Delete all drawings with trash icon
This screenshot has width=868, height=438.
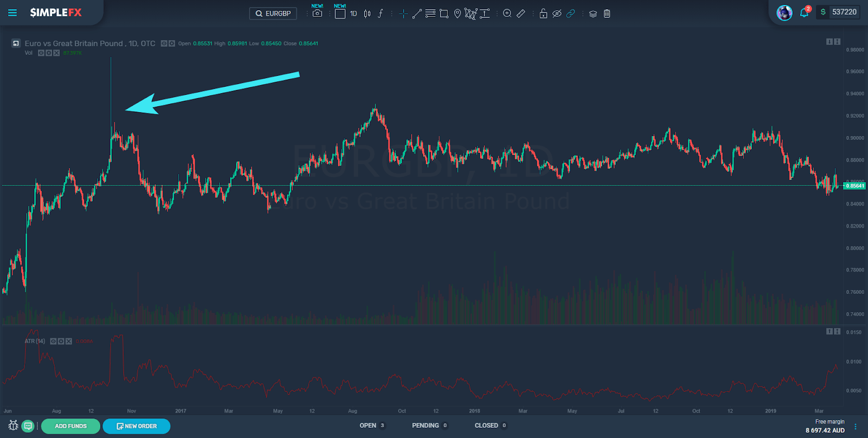pyautogui.click(x=607, y=14)
